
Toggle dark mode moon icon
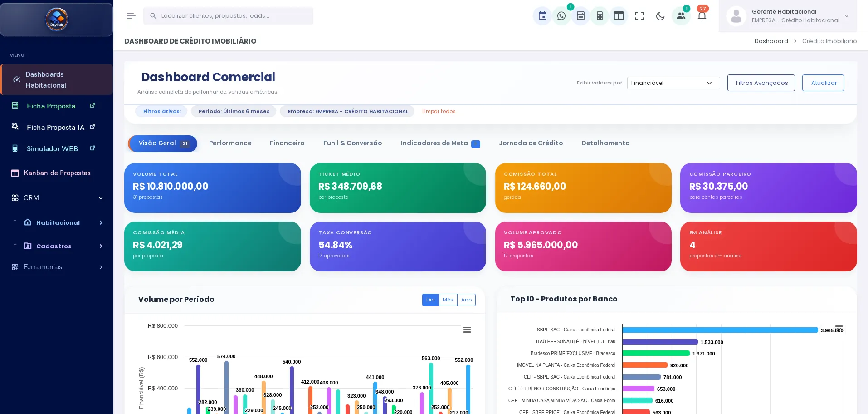pyautogui.click(x=660, y=16)
